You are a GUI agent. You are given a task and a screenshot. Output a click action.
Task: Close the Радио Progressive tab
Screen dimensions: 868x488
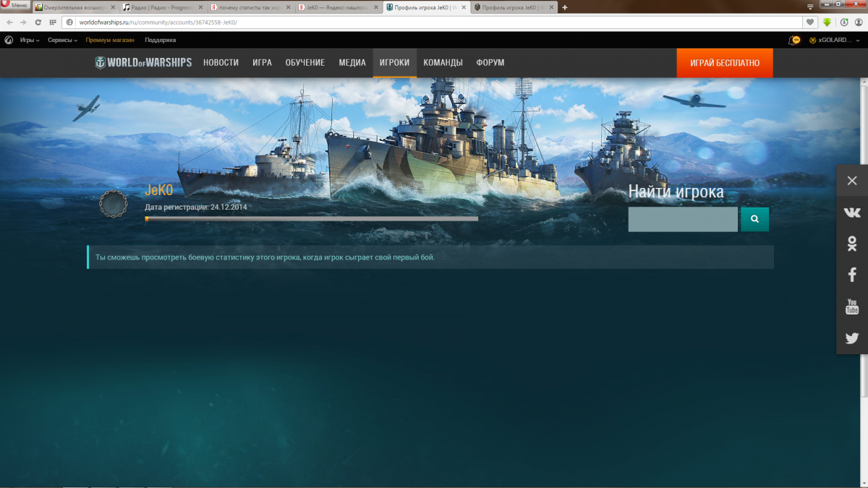(x=200, y=7)
